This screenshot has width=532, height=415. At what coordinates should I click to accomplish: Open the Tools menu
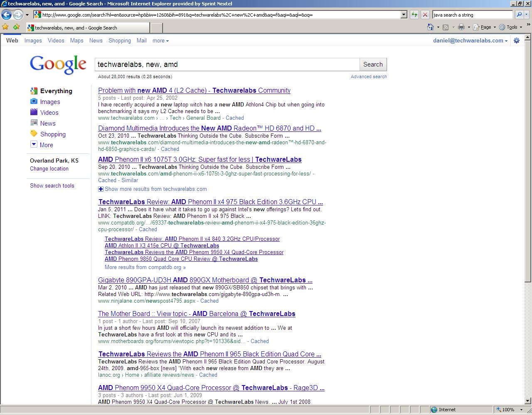[x=510, y=27]
